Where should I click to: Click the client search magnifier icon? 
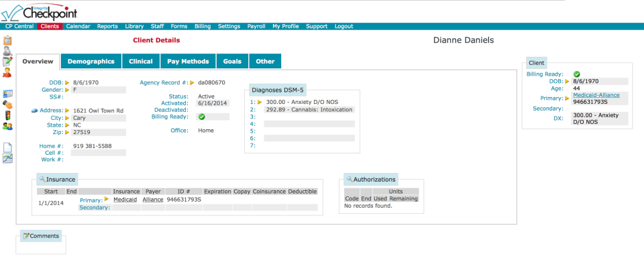pyautogui.click(x=7, y=52)
